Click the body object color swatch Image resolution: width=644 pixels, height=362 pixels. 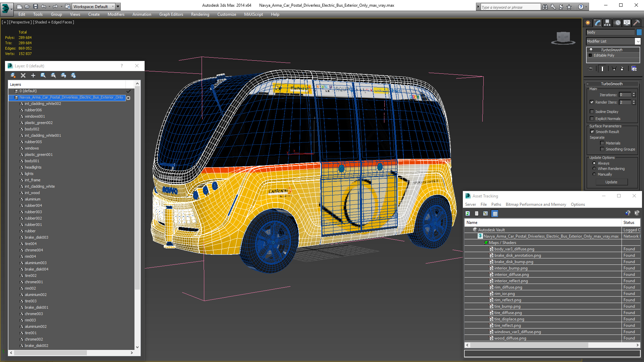[x=639, y=32]
